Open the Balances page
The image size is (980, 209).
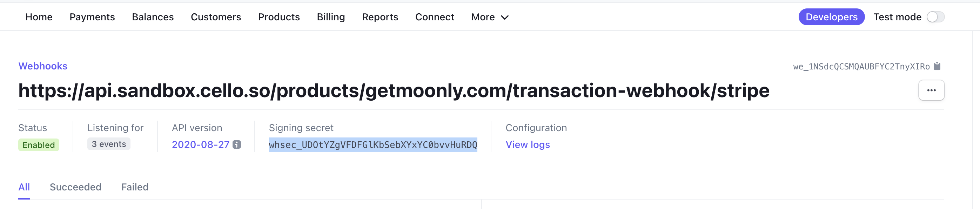click(x=153, y=17)
